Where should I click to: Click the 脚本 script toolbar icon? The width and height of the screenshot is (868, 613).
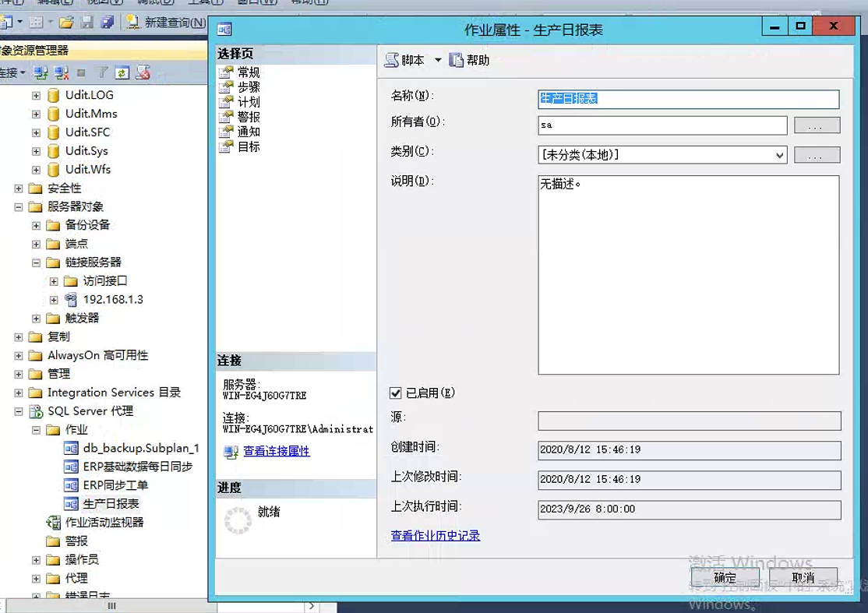392,60
